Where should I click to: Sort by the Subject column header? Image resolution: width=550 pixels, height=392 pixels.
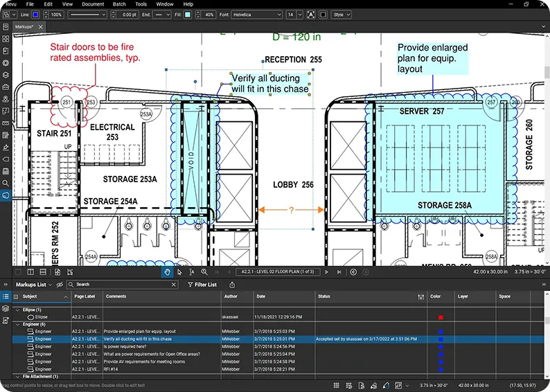tap(42, 296)
